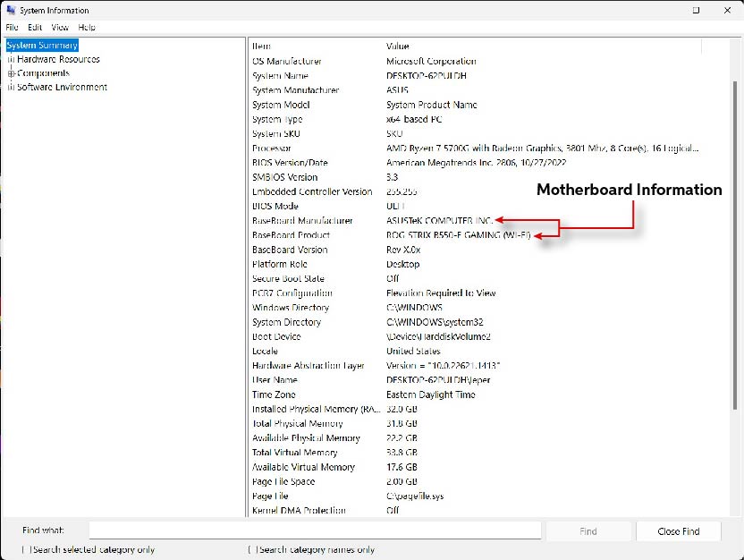This screenshot has width=744, height=560.
Task: Click the Elevation Required to View value
Action: (441, 293)
